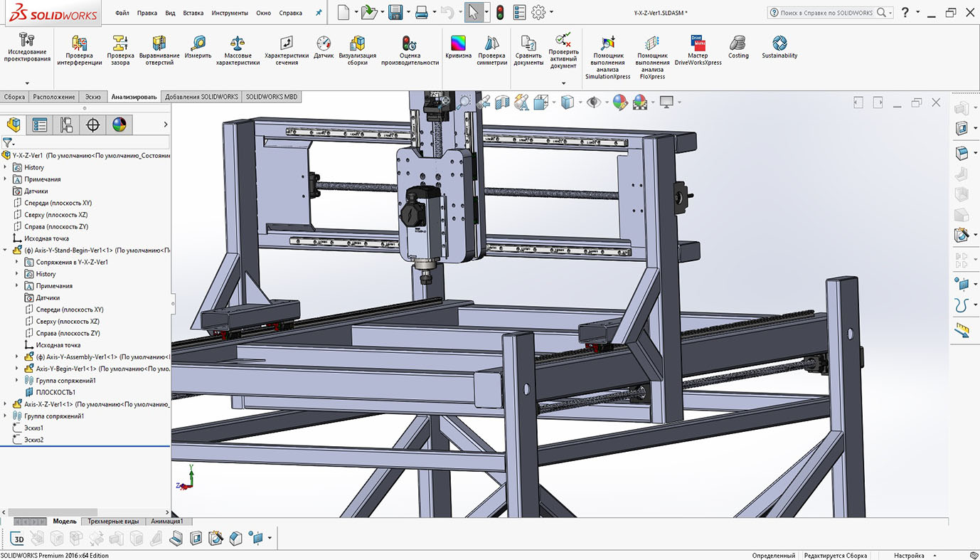Start the DriveWorksXpress wizard
Image resolution: width=980 pixels, height=560 pixels.
698,50
